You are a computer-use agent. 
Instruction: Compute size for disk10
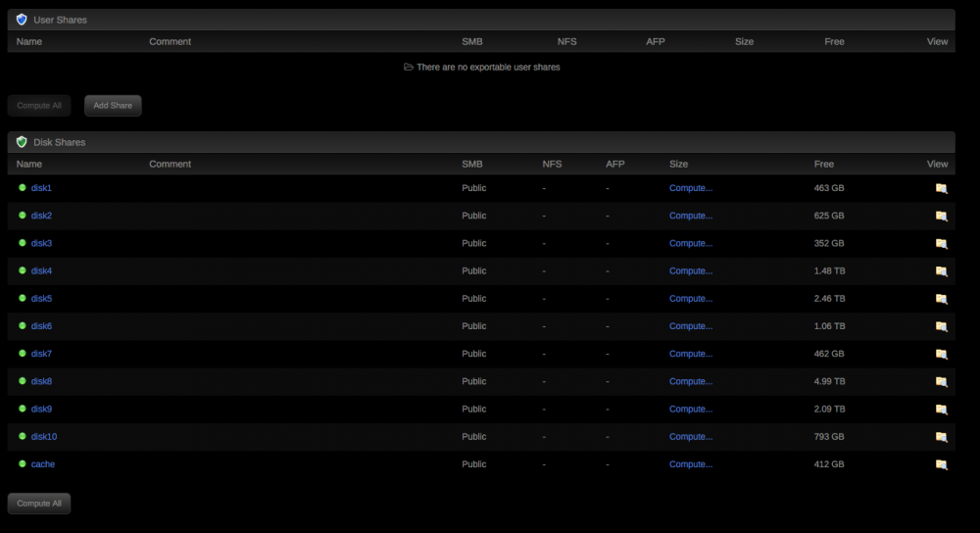[691, 436]
